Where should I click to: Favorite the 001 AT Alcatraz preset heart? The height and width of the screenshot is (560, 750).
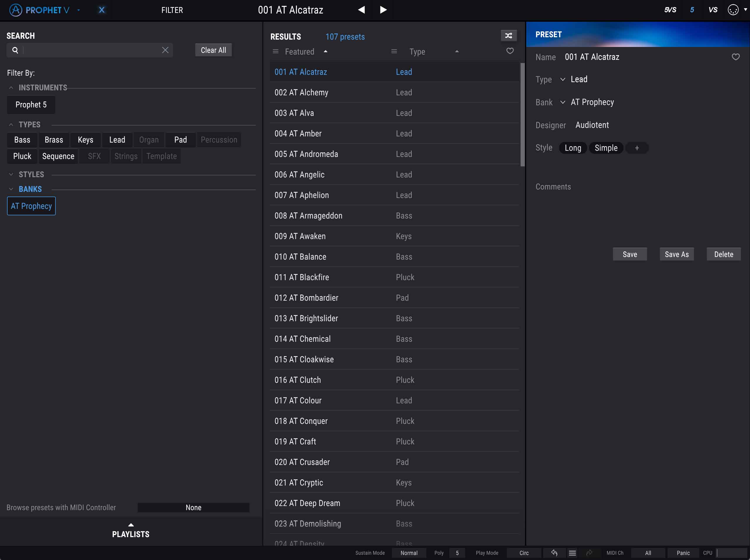735,57
